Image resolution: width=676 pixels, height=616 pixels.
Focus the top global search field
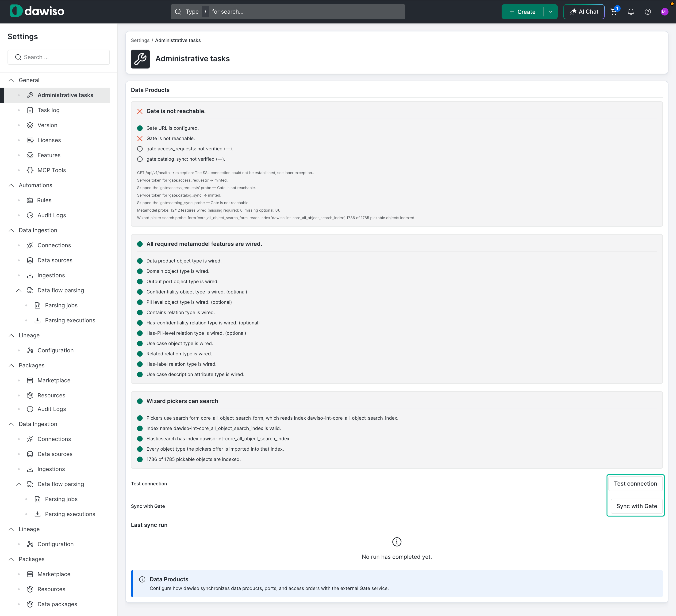288,12
